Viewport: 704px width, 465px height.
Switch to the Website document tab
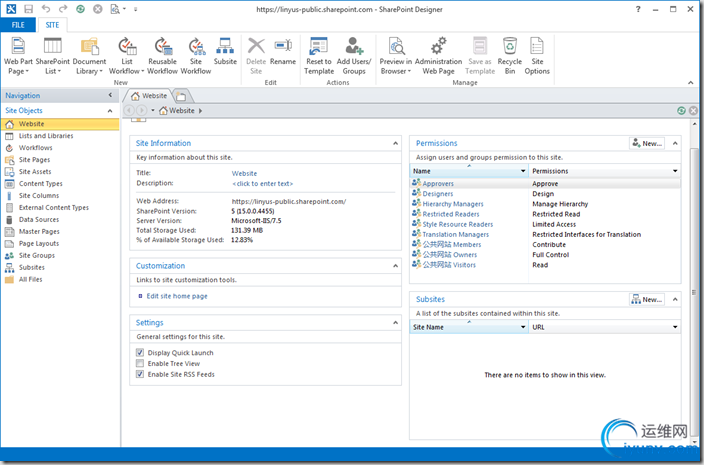pyautogui.click(x=149, y=96)
